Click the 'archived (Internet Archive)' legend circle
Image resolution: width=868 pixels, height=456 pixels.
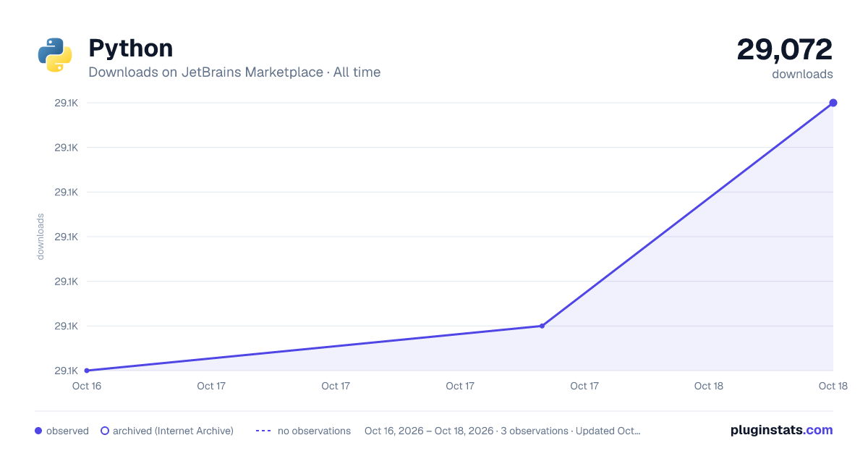105,431
